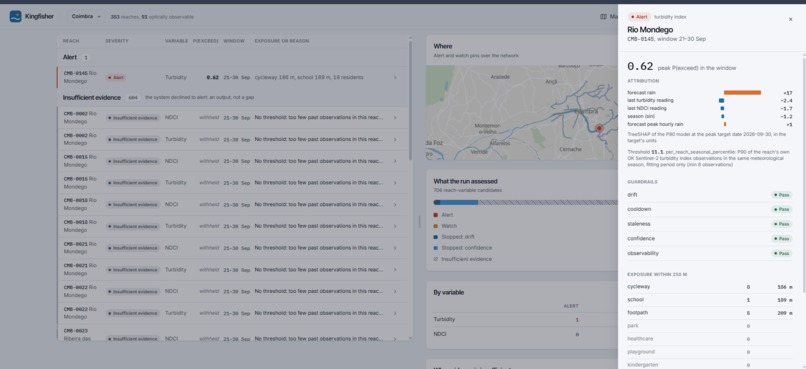Screen dimensions: 806x369
Task: Click the REACH column header
Action: (x=71, y=41)
